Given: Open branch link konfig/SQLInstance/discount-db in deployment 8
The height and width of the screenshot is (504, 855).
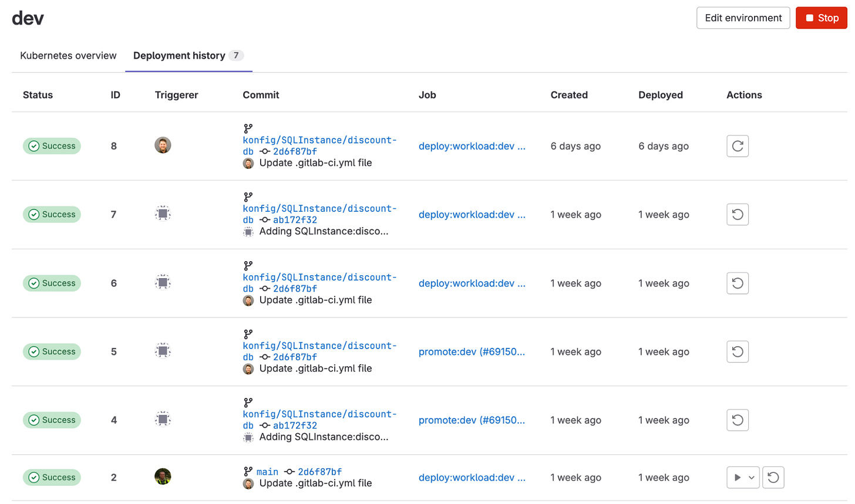Looking at the screenshot, I should click(x=319, y=146).
